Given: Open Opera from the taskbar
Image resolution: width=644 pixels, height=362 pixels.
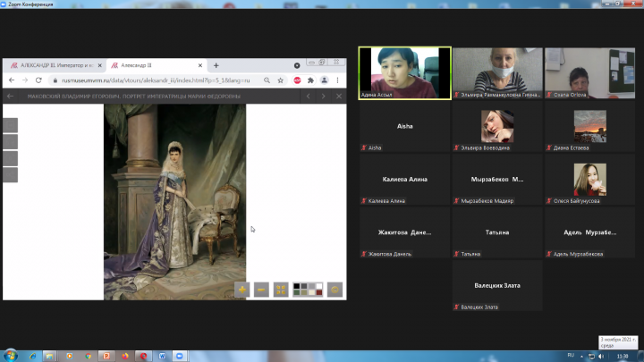Looking at the screenshot, I should pyautogui.click(x=143, y=356).
